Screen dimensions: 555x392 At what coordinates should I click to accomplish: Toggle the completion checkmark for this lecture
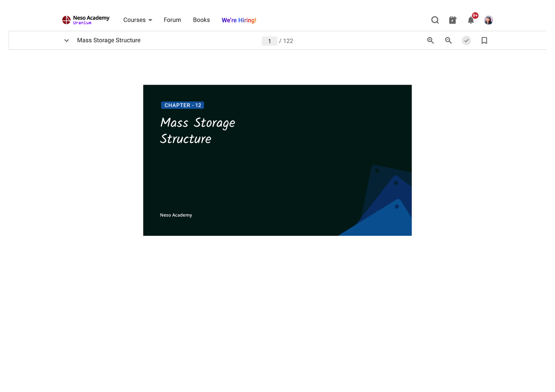tap(466, 40)
